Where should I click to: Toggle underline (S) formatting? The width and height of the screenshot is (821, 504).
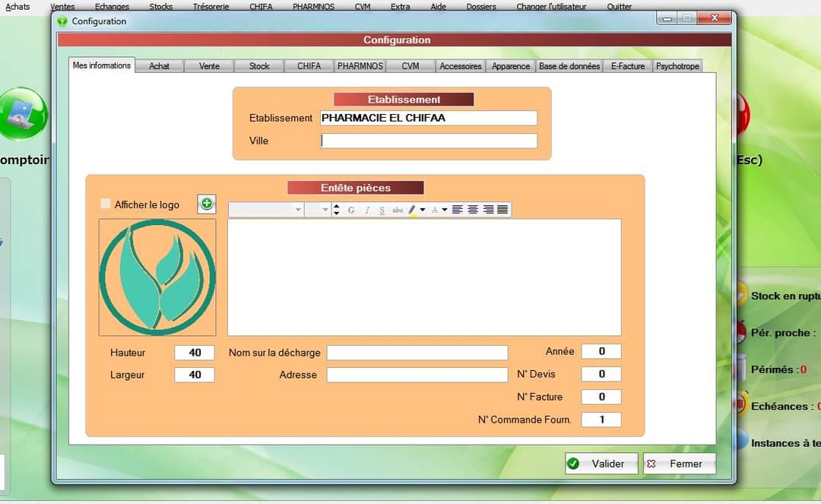[382, 210]
